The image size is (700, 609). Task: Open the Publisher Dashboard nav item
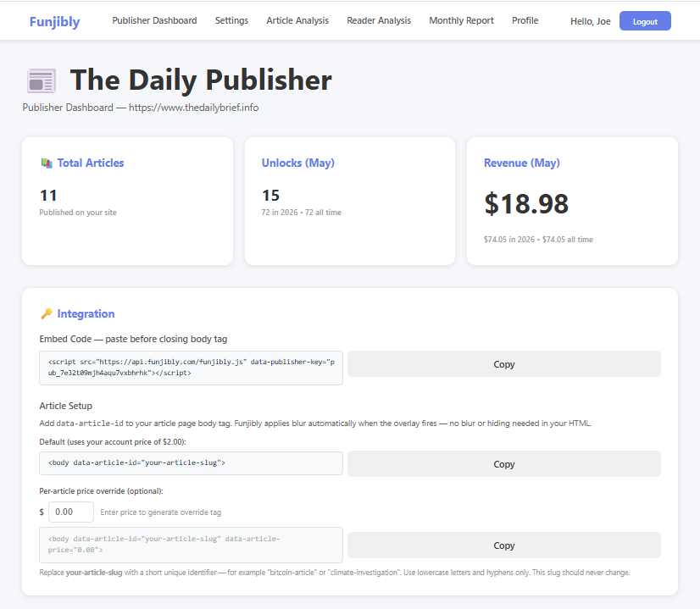pos(154,20)
